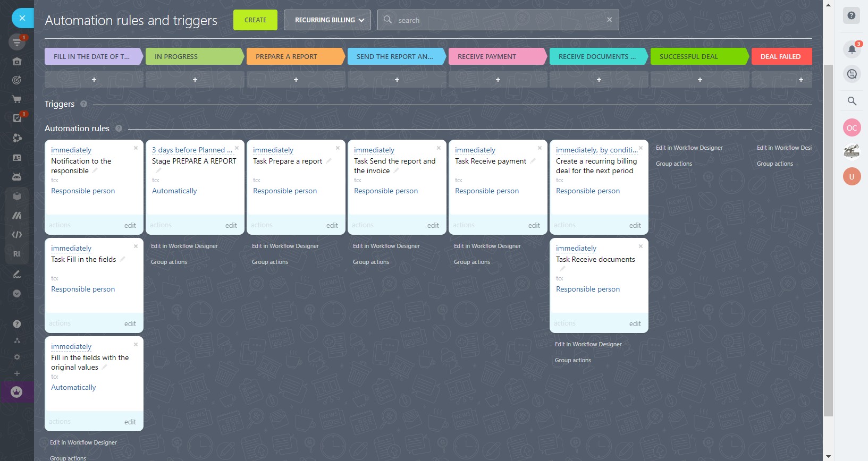Open the Recurring Billing pipeline dropdown
The height and width of the screenshot is (461, 868).
[x=327, y=20]
